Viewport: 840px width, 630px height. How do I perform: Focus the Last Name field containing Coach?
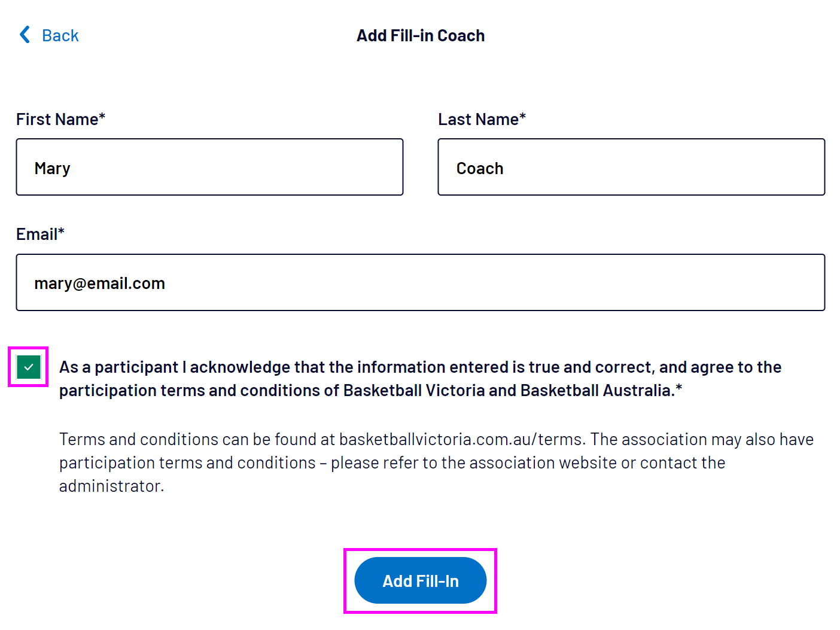631,168
